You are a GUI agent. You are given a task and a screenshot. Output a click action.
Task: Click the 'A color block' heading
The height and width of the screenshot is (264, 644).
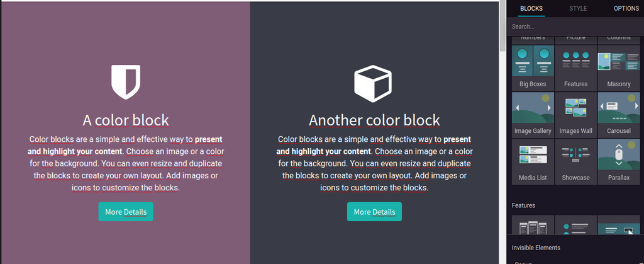coord(126,120)
